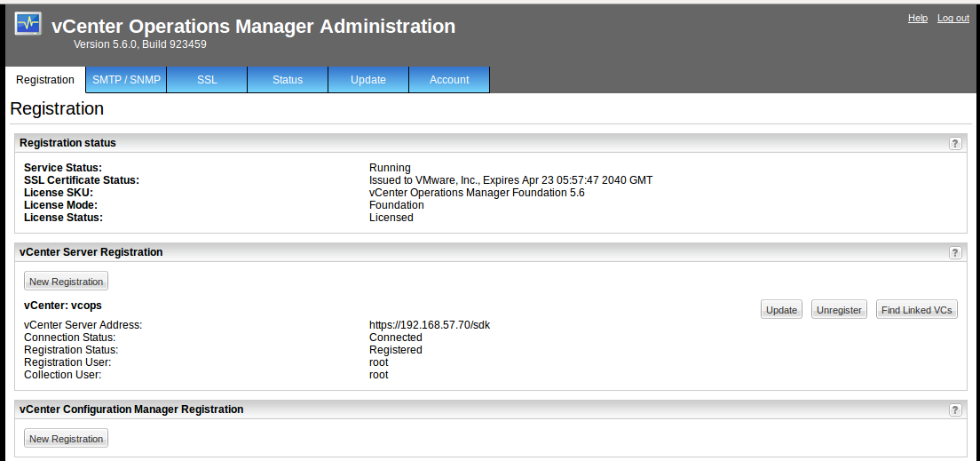Click the 'vCenter: vcops' heading
This screenshot has width=980, height=461.
tap(62, 306)
